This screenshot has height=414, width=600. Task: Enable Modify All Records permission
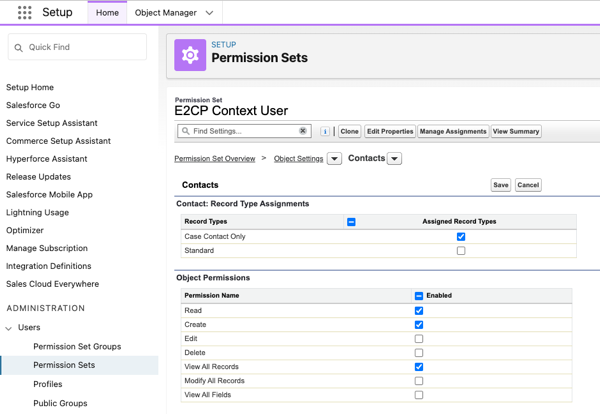click(419, 381)
